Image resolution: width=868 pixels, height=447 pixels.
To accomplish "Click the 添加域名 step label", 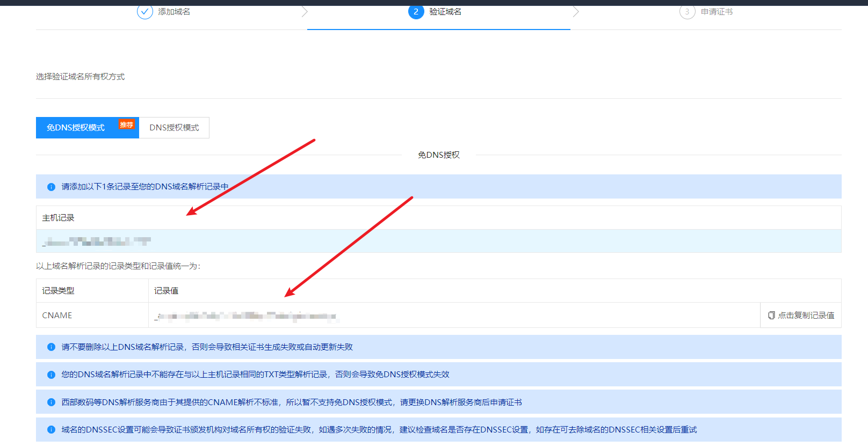I will click(x=174, y=12).
